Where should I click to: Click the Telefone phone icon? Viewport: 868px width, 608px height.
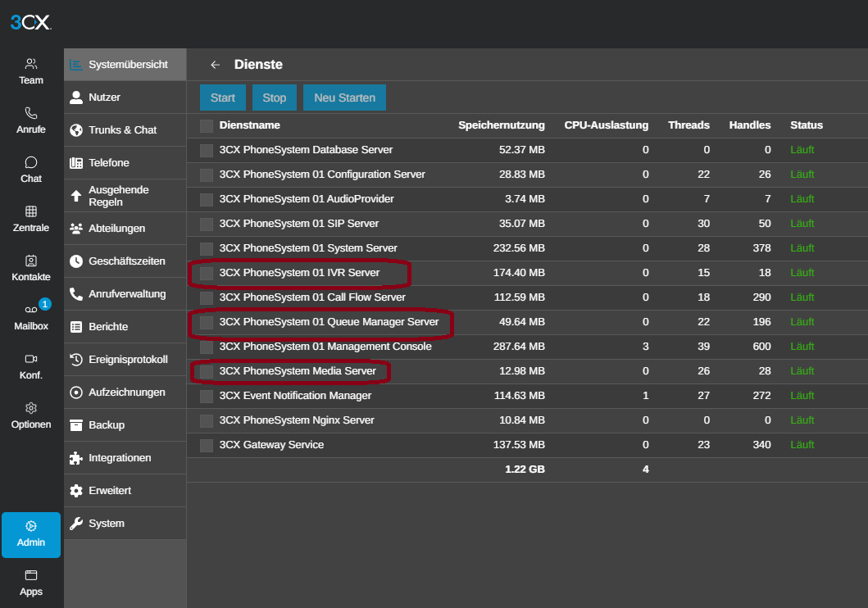click(x=76, y=162)
